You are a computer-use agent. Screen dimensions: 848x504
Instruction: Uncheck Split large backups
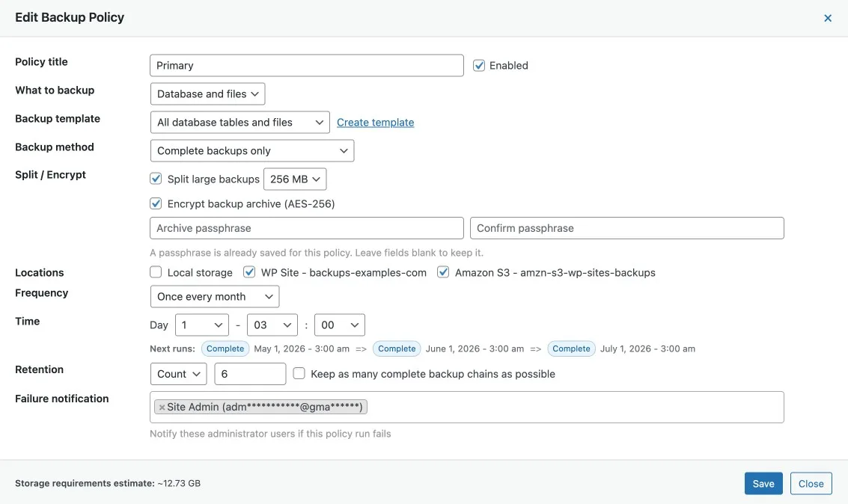click(156, 179)
